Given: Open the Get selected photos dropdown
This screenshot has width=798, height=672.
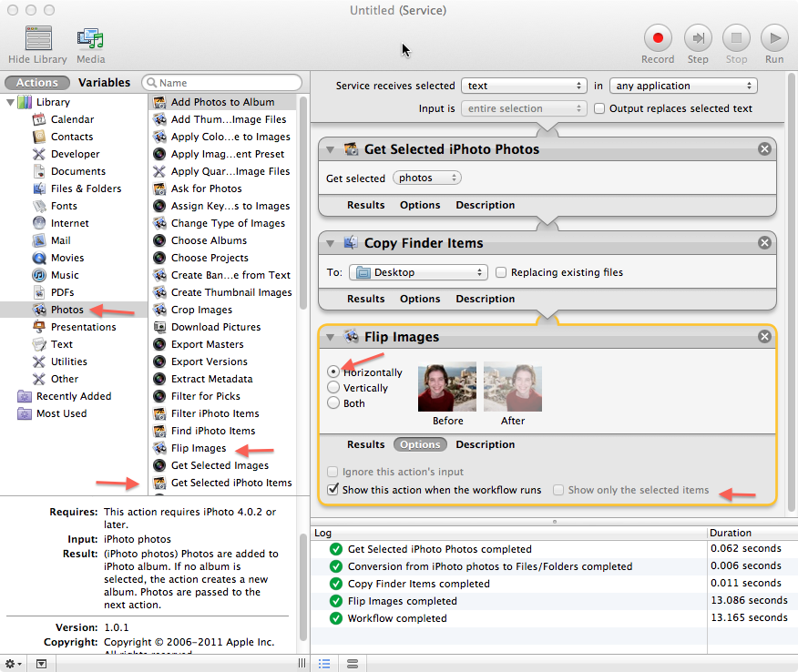Looking at the screenshot, I should [427, 178].
